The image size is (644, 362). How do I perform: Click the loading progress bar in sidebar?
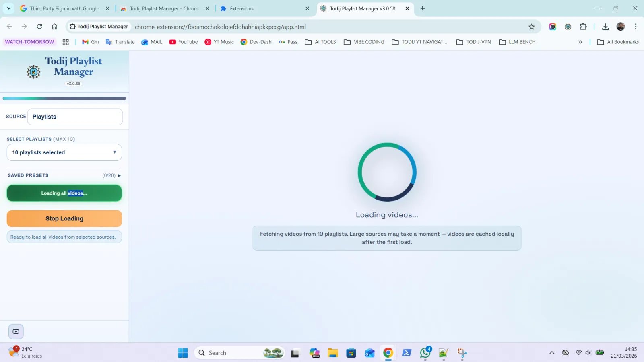64,98
